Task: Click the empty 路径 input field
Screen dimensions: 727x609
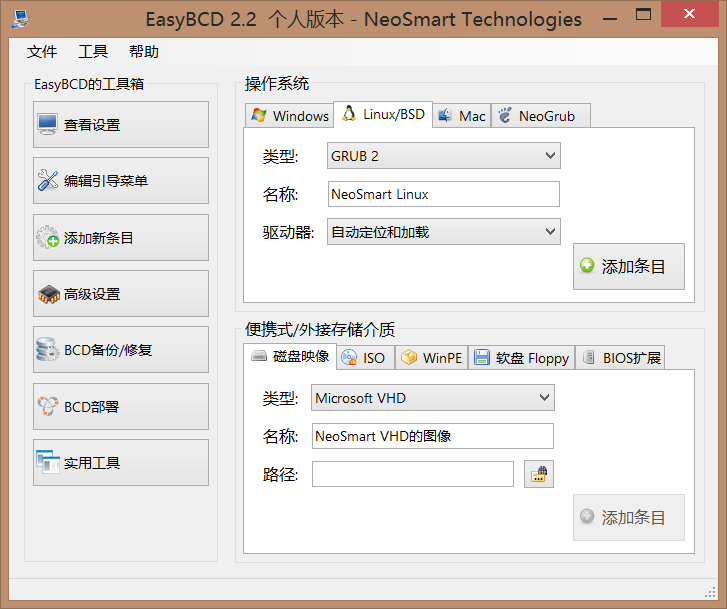Action: [413, 474]
